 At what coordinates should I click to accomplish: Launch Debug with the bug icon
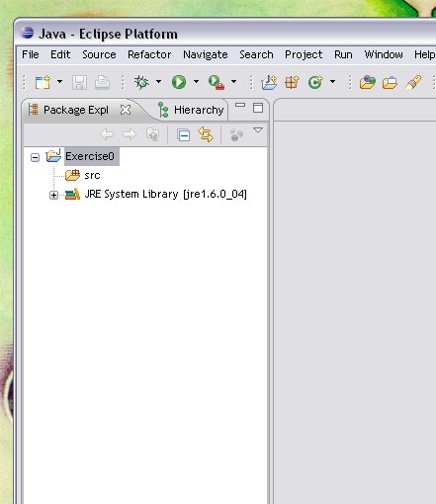pyautogui.click(x=141, y=82)
